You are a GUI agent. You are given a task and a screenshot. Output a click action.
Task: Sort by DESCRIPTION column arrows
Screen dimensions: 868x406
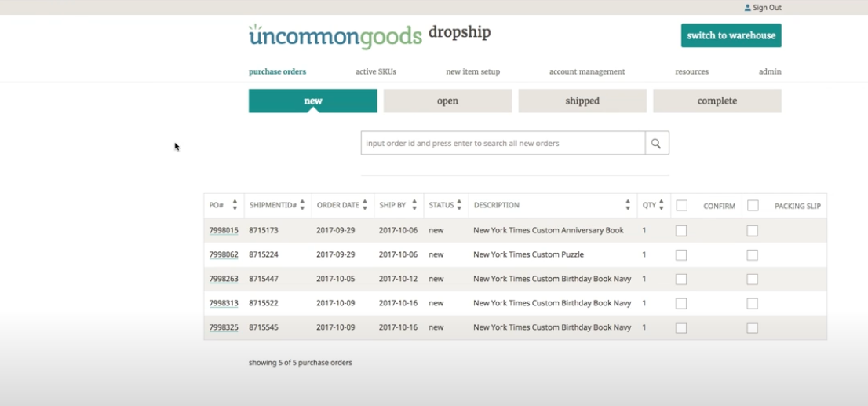coord(628,205)
